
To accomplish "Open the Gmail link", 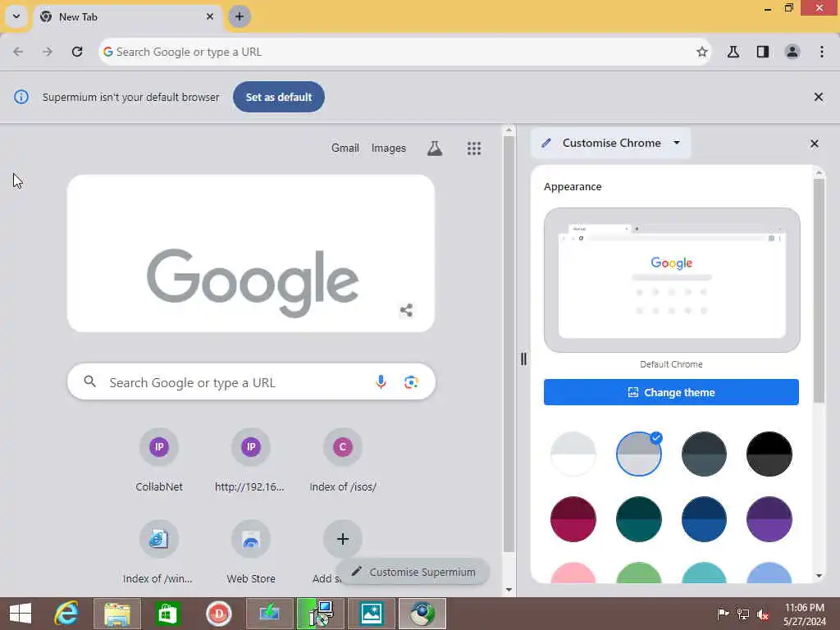I will point(345,148).
